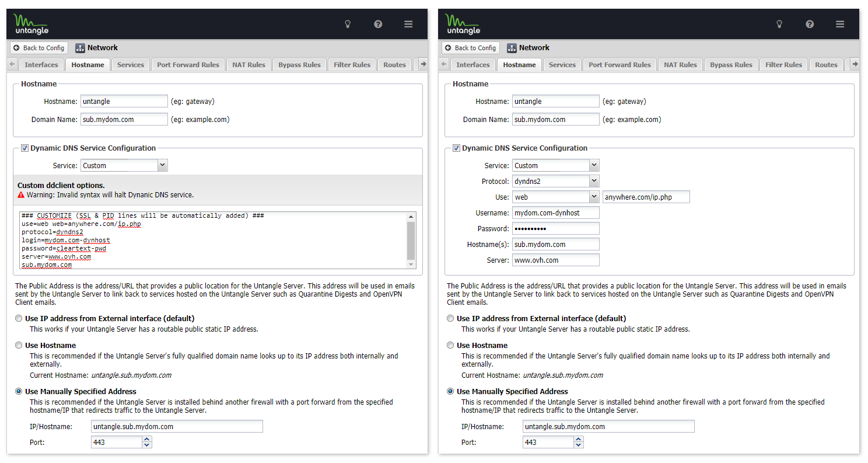Increment Port spinner up arrow in right window
This screenshot has width=868, height=463.
(x=579, y=440)
